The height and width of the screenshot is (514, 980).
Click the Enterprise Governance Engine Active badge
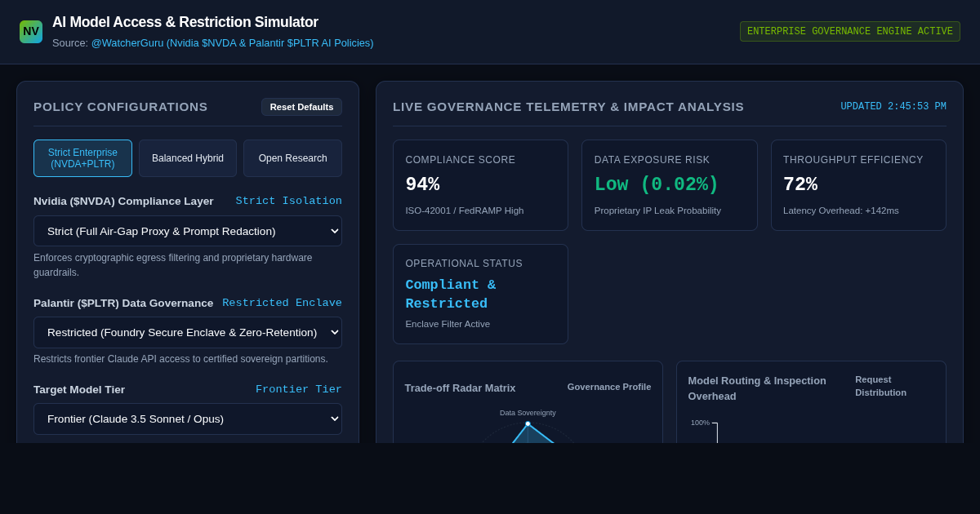[850, 32]
